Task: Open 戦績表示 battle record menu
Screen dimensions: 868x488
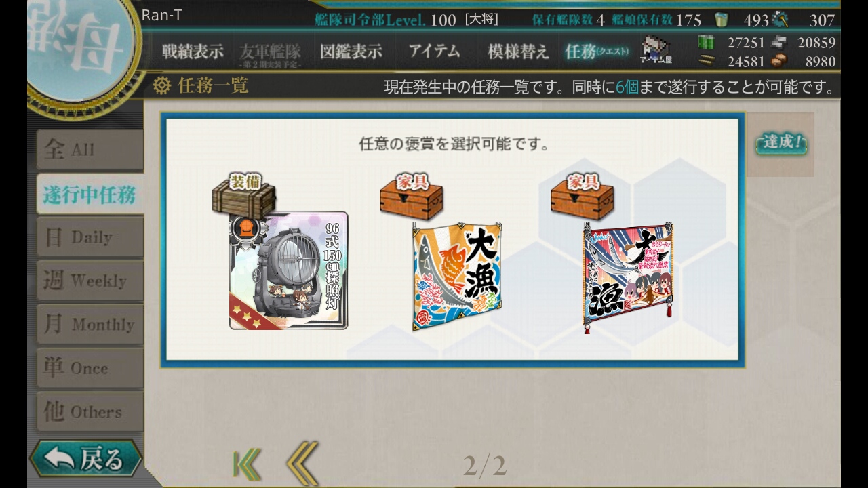Action: pyautogui.click(x=193, y=52)
